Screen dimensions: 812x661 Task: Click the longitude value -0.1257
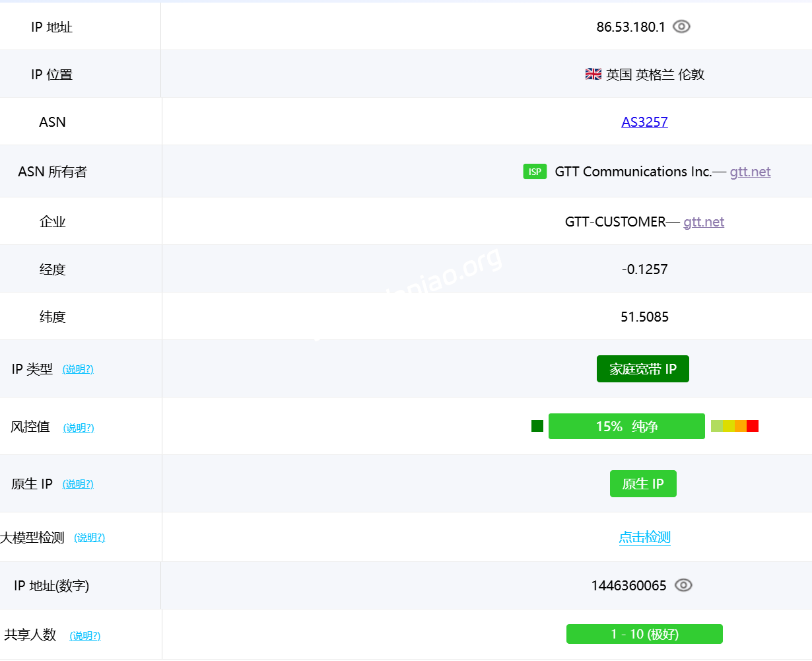tap(644, 269)
